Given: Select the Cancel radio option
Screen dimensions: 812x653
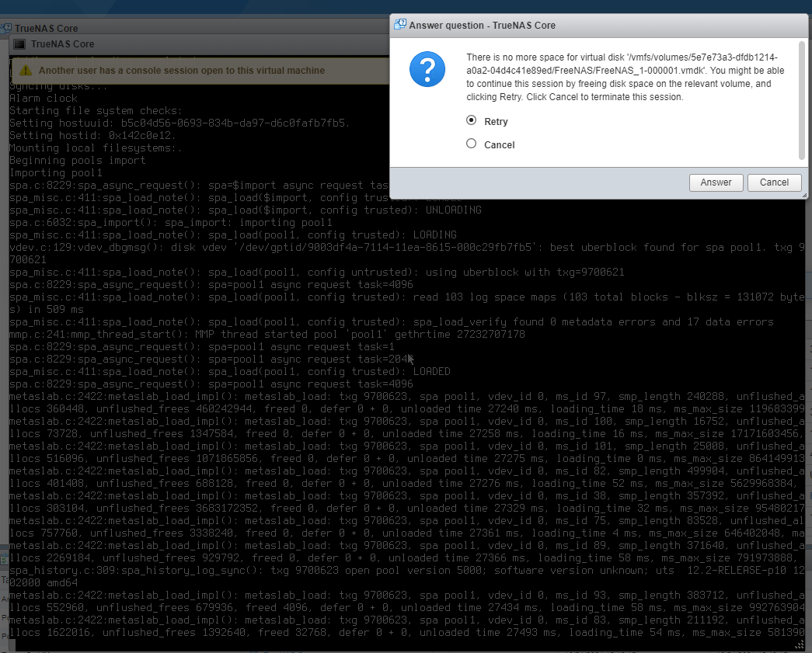Looking at the screenshot, I should [x=471, y=144].
